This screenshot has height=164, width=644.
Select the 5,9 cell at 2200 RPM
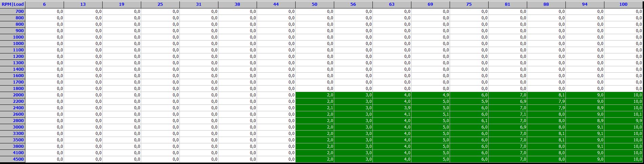pyautogui.click(x=469, y=101)
